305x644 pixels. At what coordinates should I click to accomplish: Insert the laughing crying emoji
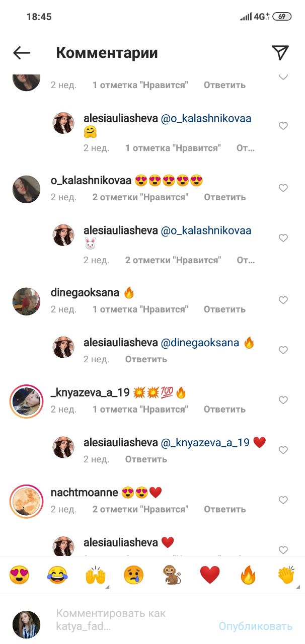(x=57, y=575)
